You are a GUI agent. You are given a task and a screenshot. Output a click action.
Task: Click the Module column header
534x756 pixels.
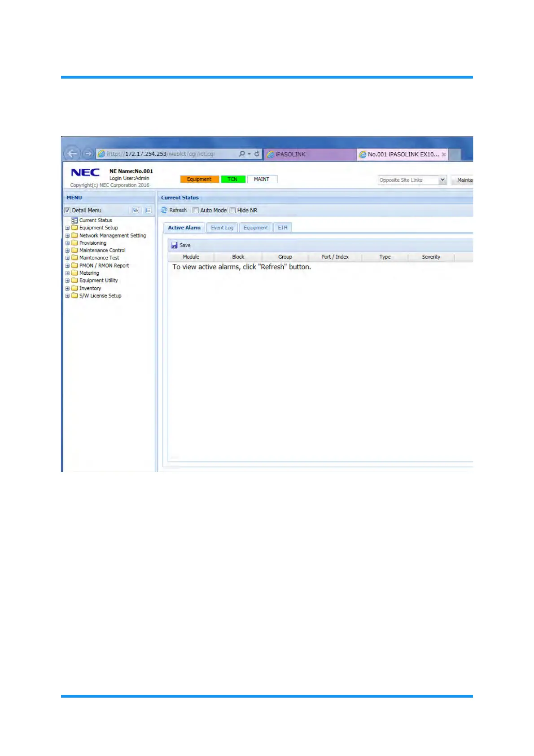tap(191, 257)
